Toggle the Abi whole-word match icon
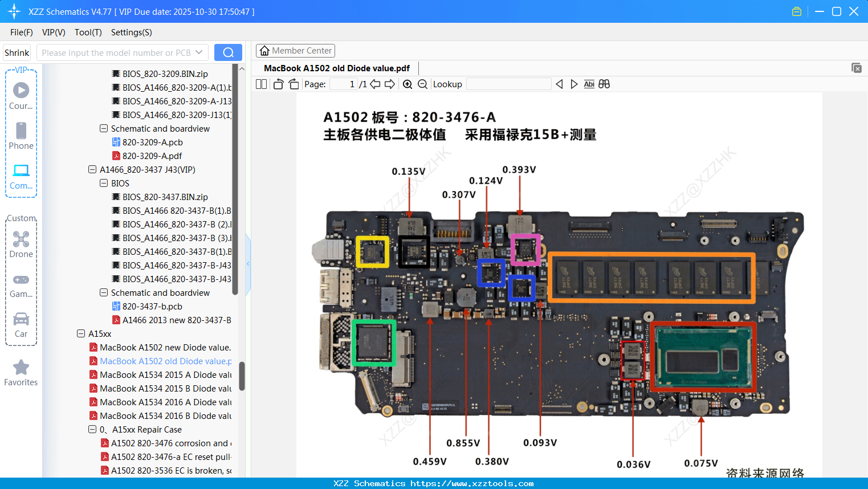The width and height of the screenshot is (868, 489). coord(589,84)
